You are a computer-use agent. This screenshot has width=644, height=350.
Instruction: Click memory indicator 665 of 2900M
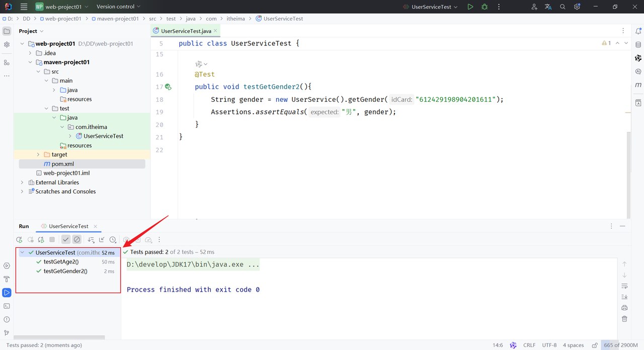622,345
